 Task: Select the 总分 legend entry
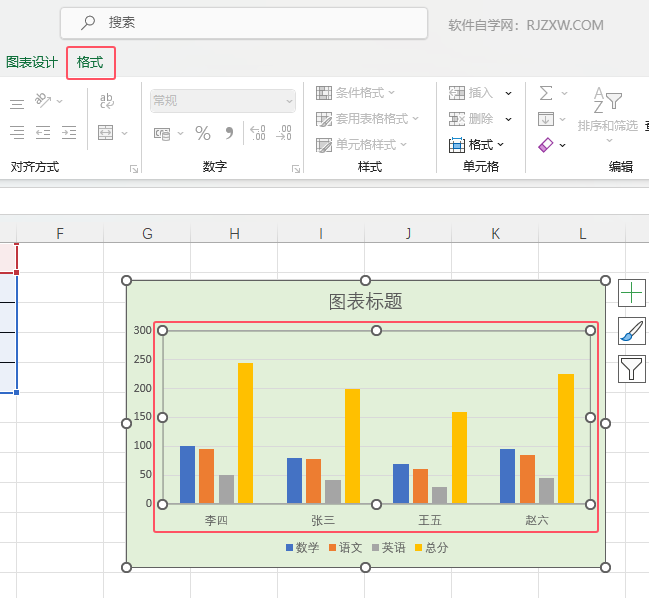432,548
